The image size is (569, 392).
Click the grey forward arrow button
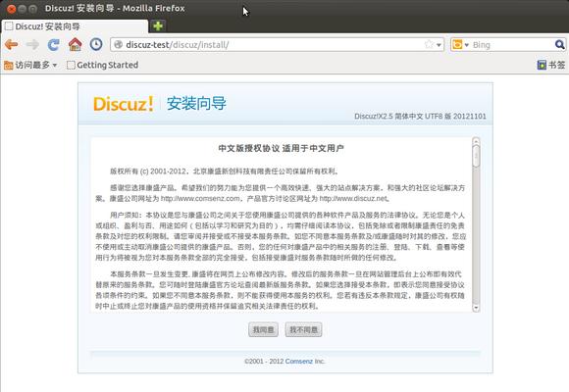coord(32,45)
